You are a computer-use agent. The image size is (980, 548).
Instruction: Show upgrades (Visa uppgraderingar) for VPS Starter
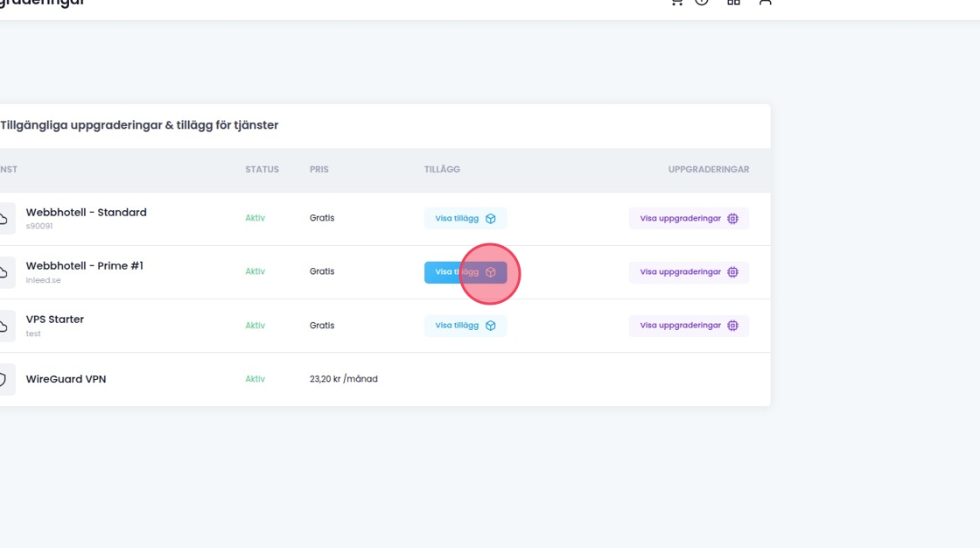pyautogui.click(x=689, y=326)
